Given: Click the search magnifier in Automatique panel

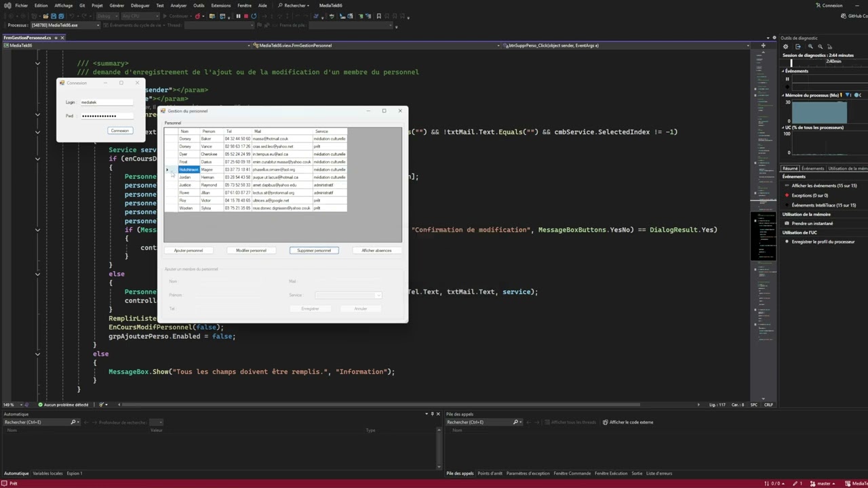Looking at the screenshot, I should click(73, 422).
